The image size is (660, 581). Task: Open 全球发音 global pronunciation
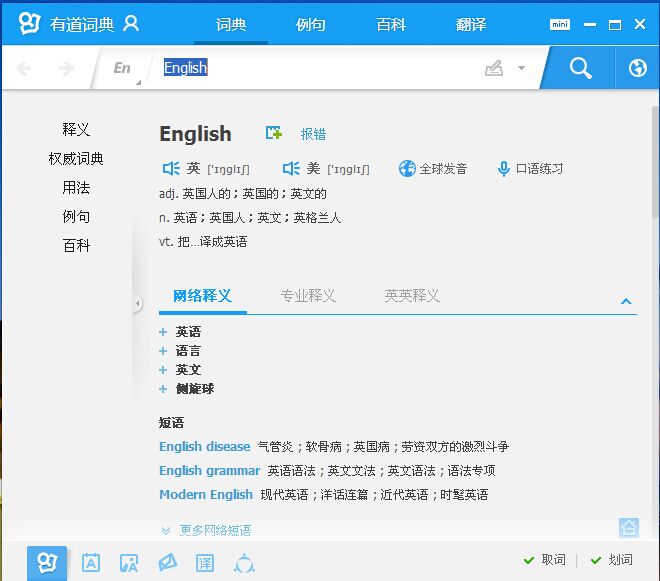click(433, 169)
